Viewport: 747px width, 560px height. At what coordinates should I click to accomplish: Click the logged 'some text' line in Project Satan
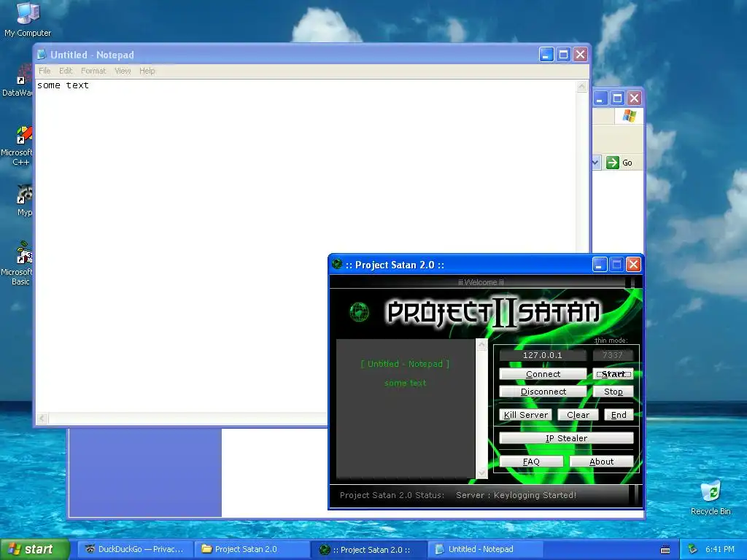tap(405, 383)
